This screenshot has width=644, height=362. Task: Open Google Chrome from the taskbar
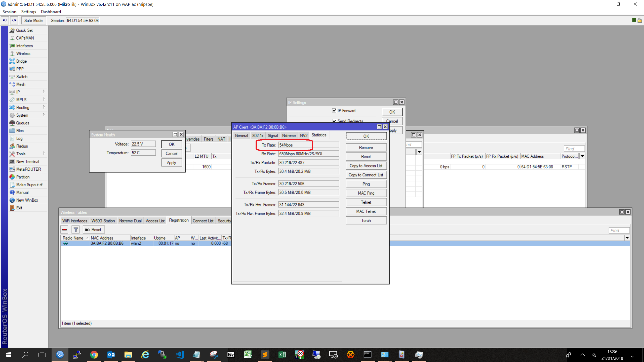94,355
